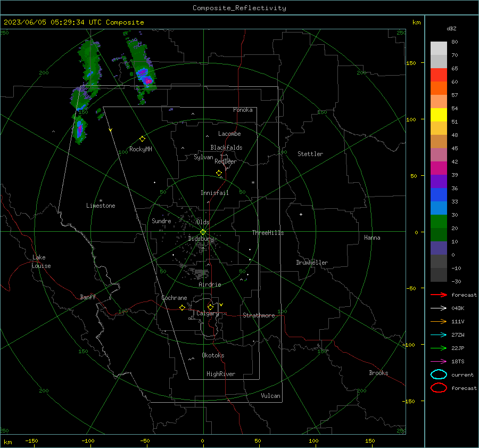Image resolution: width=479 pixels, height=448 pixels.
Task: Select the 51 dBZ yellow swatch
Action: point(439,115)
